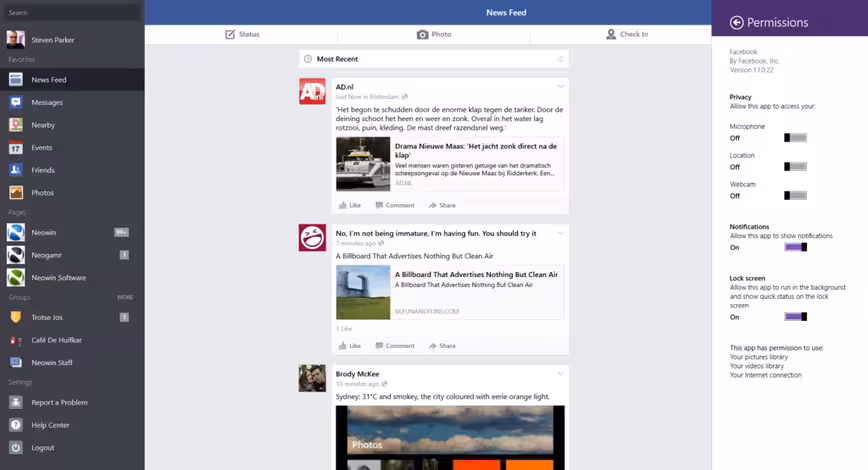Click the News Feed header title
Image resolution: width=868 pixels, height=470 pixels.
pos(506,12)
